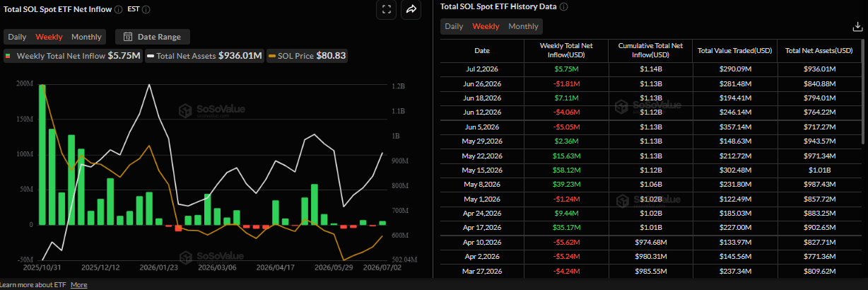Select Weekly Total Net Inflow column header
Screen dimensions: 868x290
(x=565, y=50)
